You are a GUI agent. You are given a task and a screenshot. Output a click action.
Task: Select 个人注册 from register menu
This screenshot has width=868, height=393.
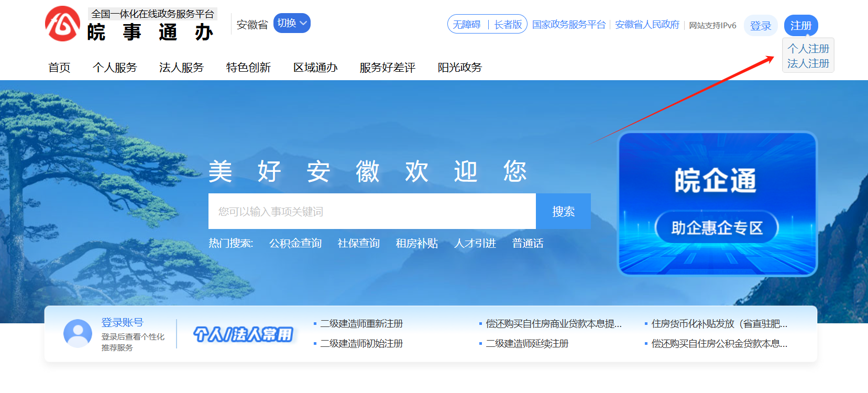point(808,49)
